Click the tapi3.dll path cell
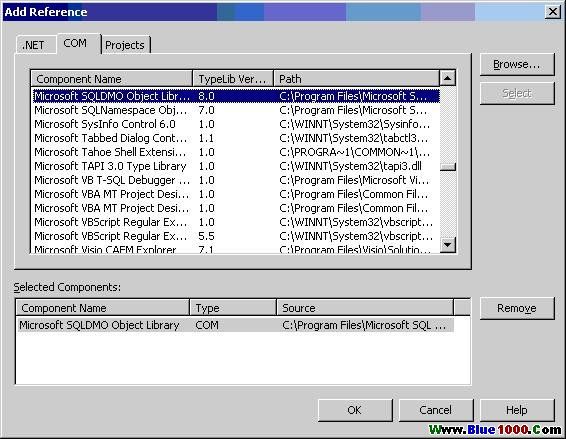 tap(350, 166)
